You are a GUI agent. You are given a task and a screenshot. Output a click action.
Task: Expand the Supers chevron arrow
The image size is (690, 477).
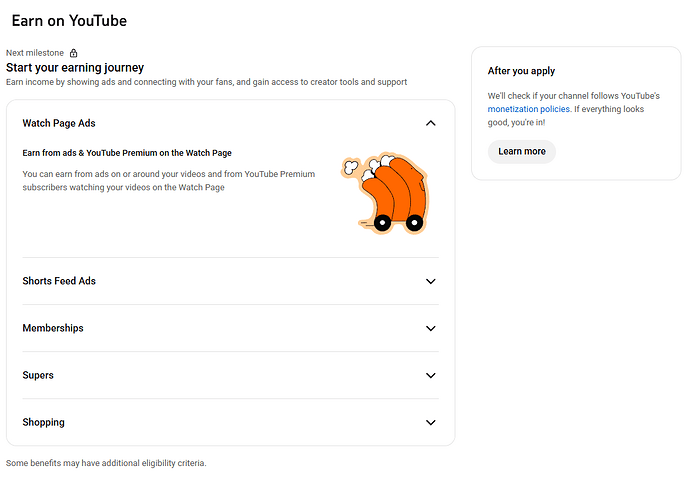pyautogui.click(x=430, y=375)
